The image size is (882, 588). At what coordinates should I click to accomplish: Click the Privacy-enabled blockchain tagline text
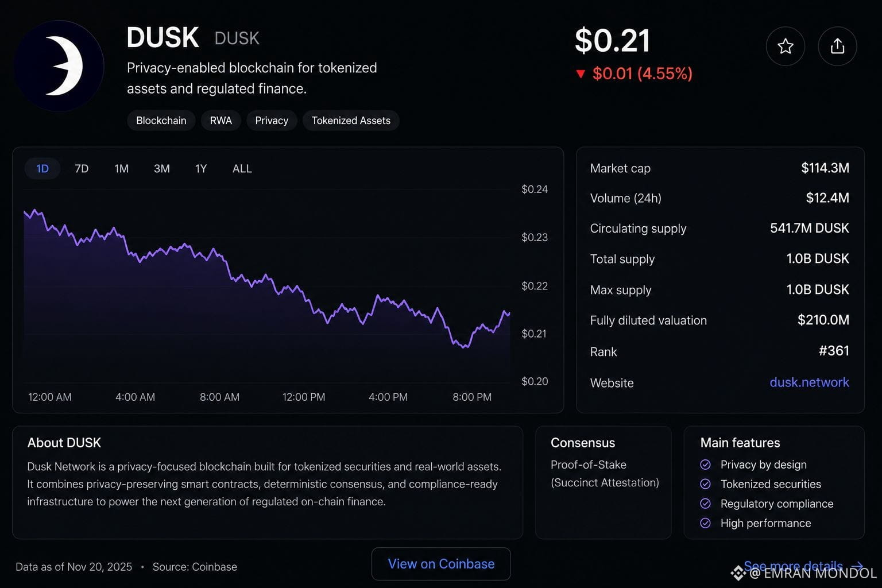tap(252, 78)
